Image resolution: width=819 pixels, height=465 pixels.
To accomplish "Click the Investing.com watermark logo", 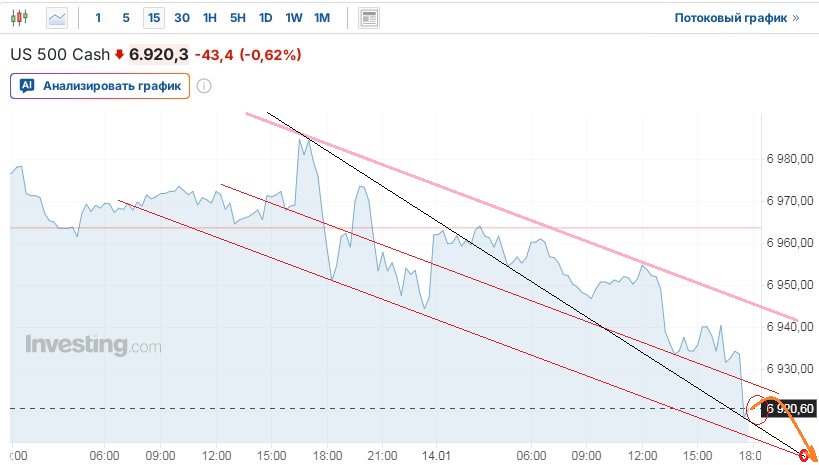I will [93, 346].
